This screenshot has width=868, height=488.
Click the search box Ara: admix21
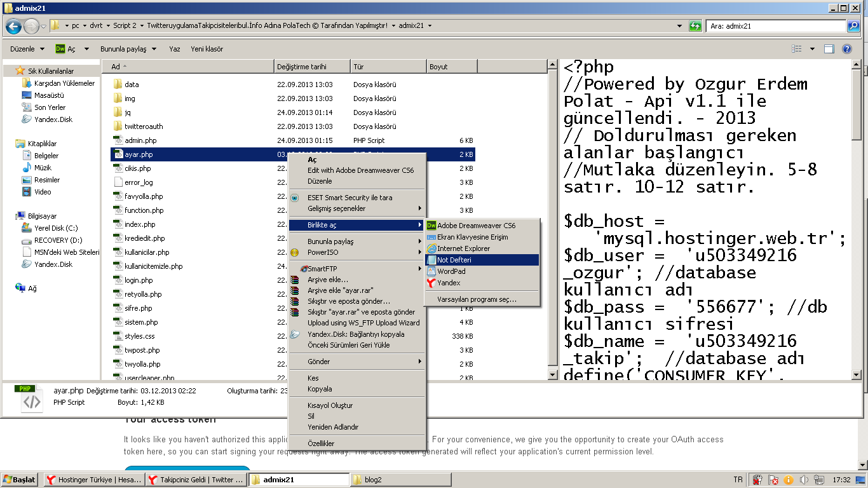(x=776, y=26)
